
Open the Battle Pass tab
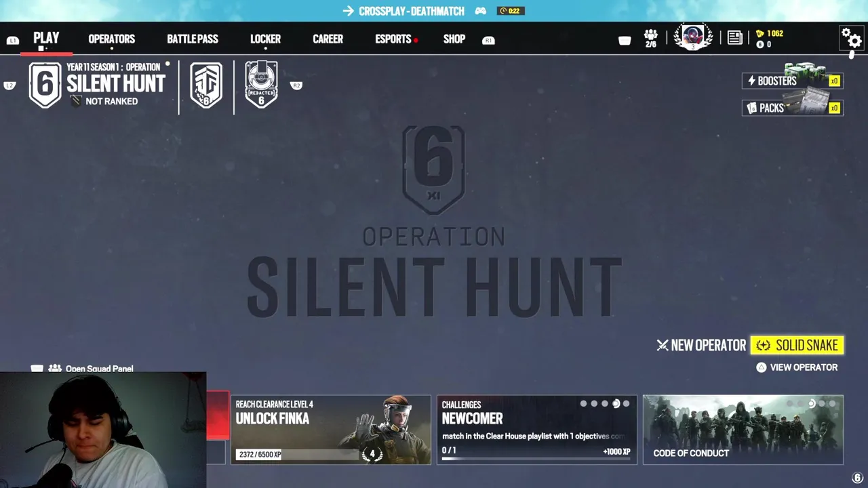[x=193, y=39]
